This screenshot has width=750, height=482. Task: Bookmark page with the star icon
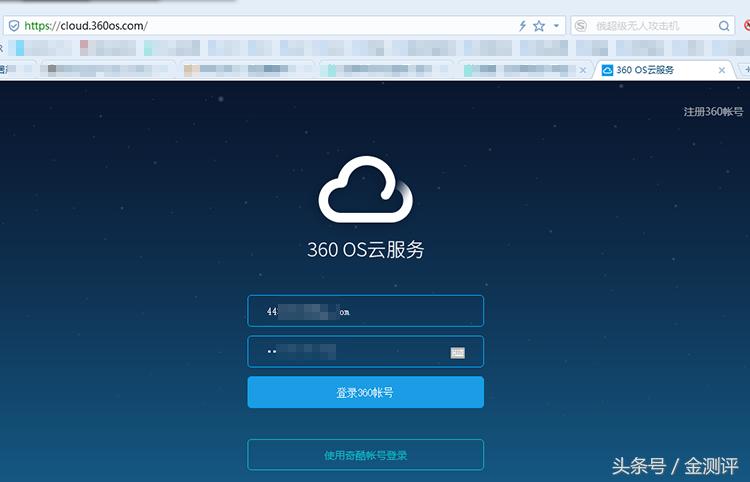tap(539, 26)
